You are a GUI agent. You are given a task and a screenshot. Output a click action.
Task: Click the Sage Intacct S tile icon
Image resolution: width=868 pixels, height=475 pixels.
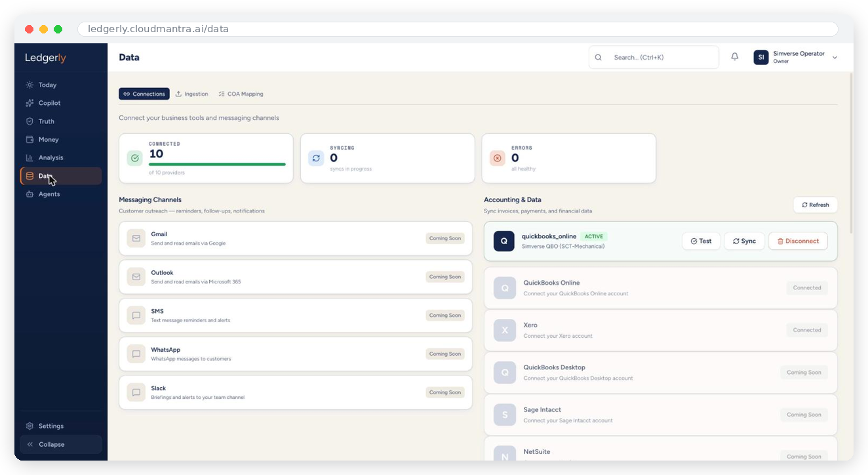pos(505,415)
